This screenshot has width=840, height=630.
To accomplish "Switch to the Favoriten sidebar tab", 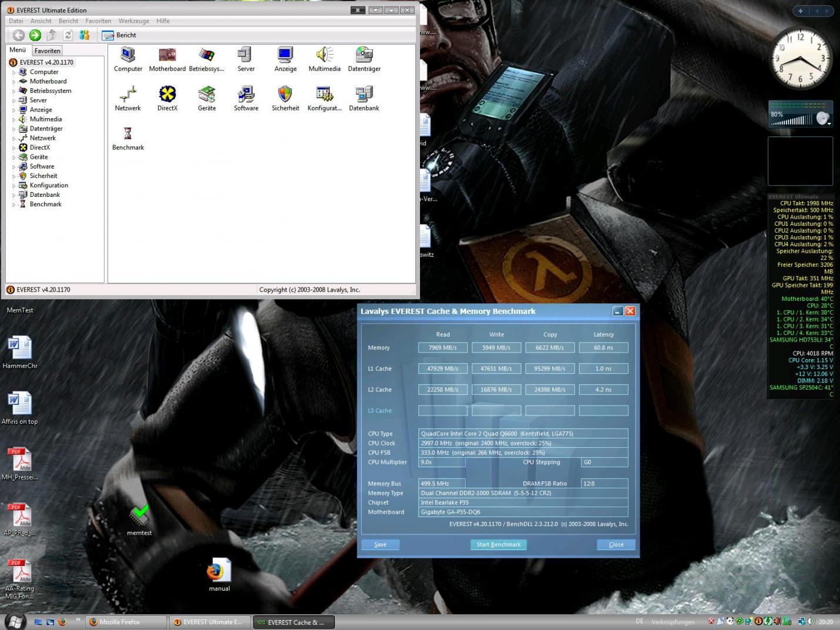I will 47,51.
